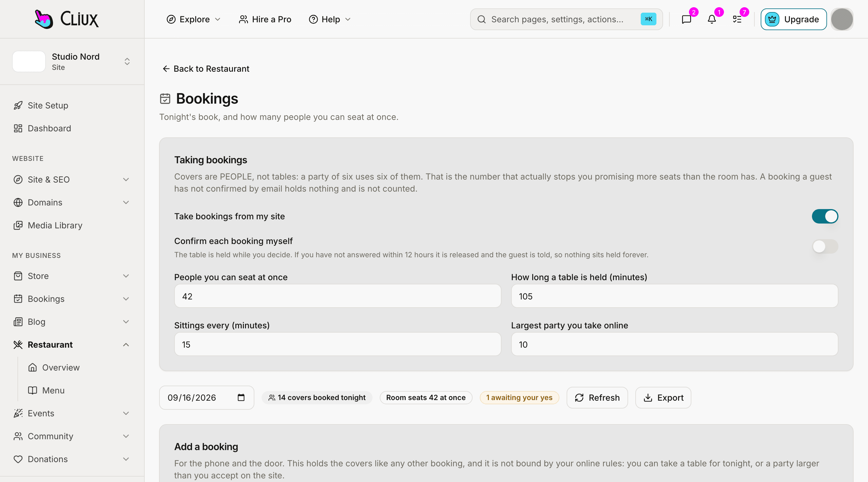Open the user avatar menu
Viewport: 868px width, 482px height.
click(842, 20)
